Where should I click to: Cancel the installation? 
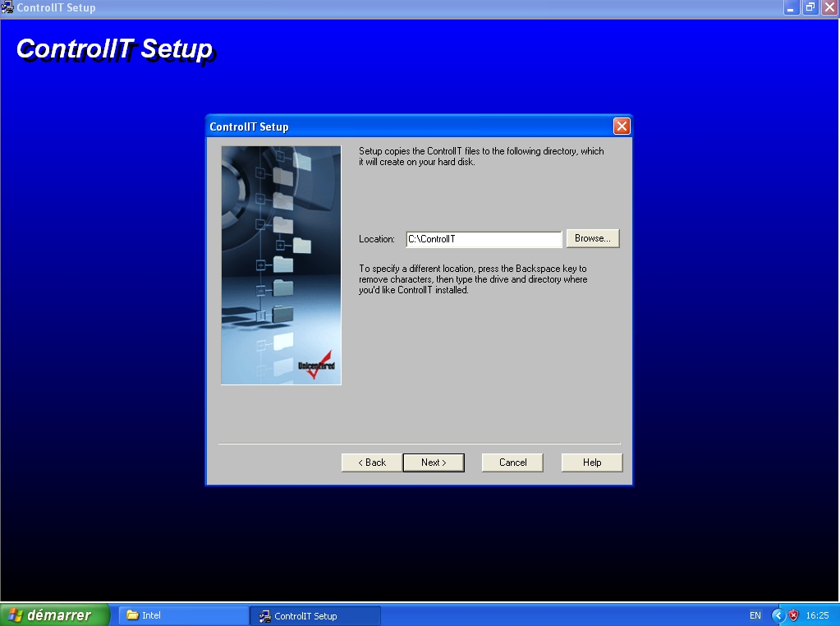[512, 463]
